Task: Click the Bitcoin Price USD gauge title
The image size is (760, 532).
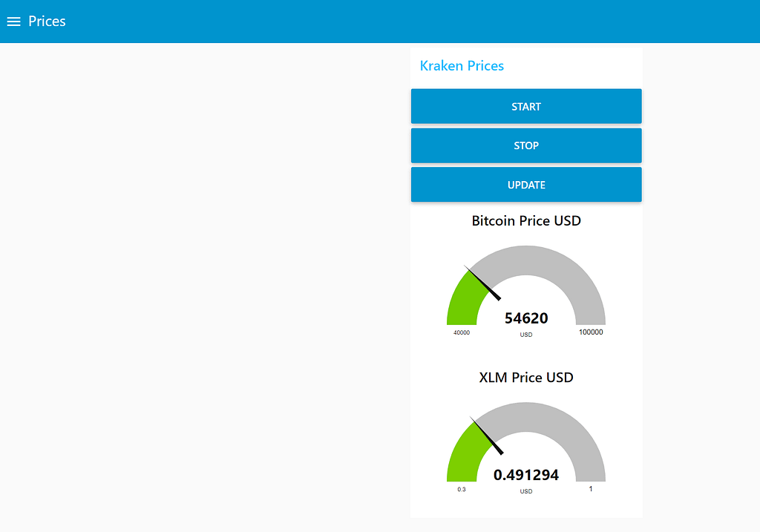Action: 526,220
